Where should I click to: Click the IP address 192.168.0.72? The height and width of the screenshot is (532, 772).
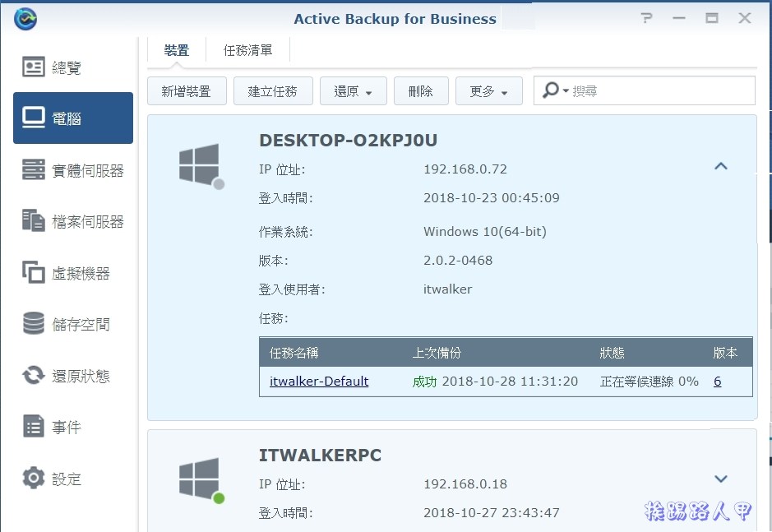click(465, 169)
